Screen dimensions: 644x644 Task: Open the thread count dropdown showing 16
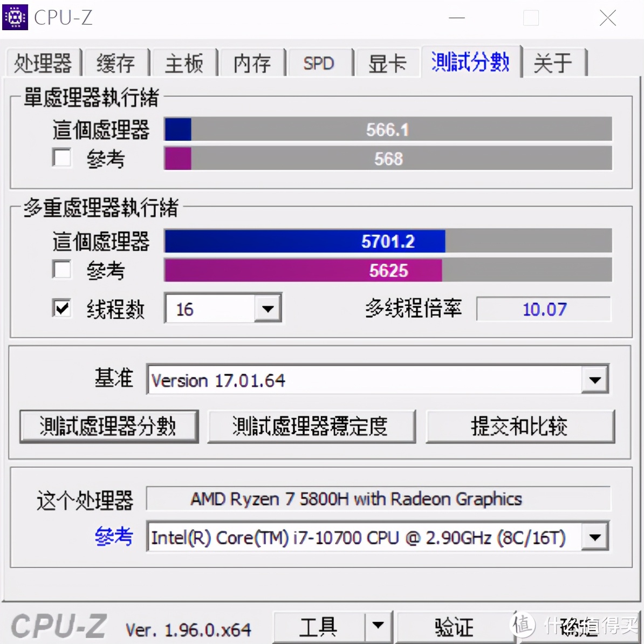tap(268, 308)
